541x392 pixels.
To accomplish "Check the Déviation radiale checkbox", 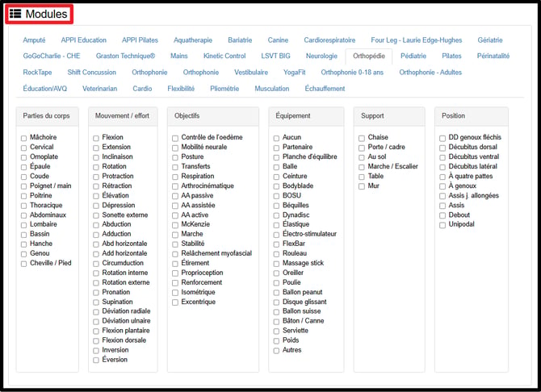I will coord(96,311).
